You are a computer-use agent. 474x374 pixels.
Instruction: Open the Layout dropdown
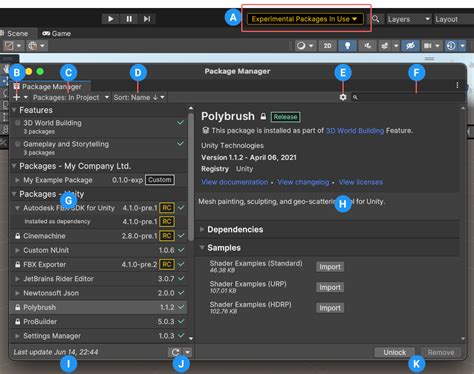453,19
